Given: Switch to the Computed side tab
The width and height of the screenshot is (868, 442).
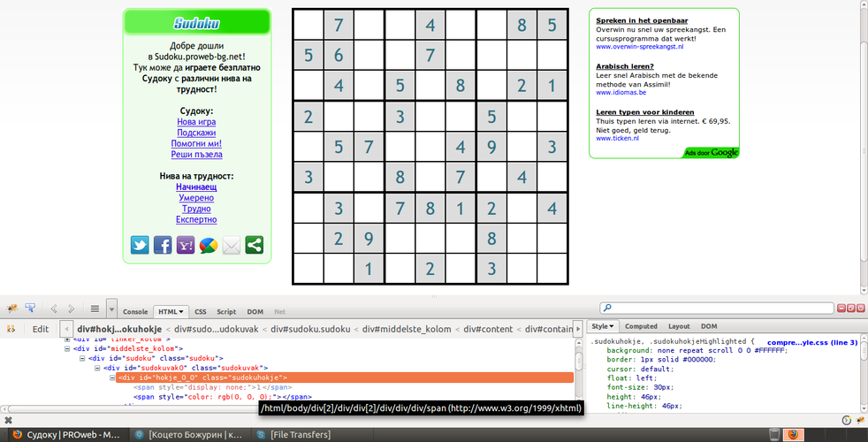Looking at the screenshot, I should [x=641, y=326].
